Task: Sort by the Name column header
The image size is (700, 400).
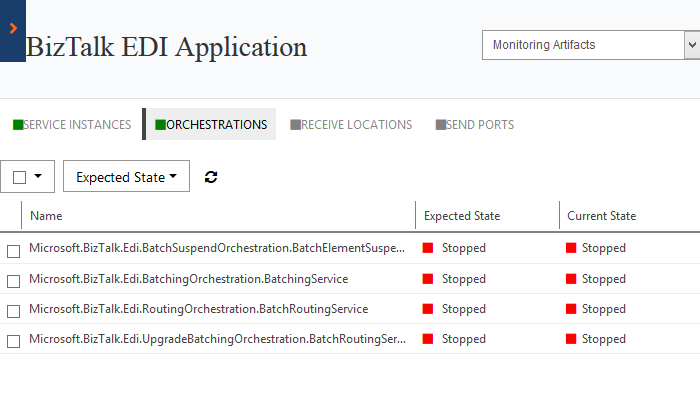Action: pyautogui.click(x=46, y=216)
